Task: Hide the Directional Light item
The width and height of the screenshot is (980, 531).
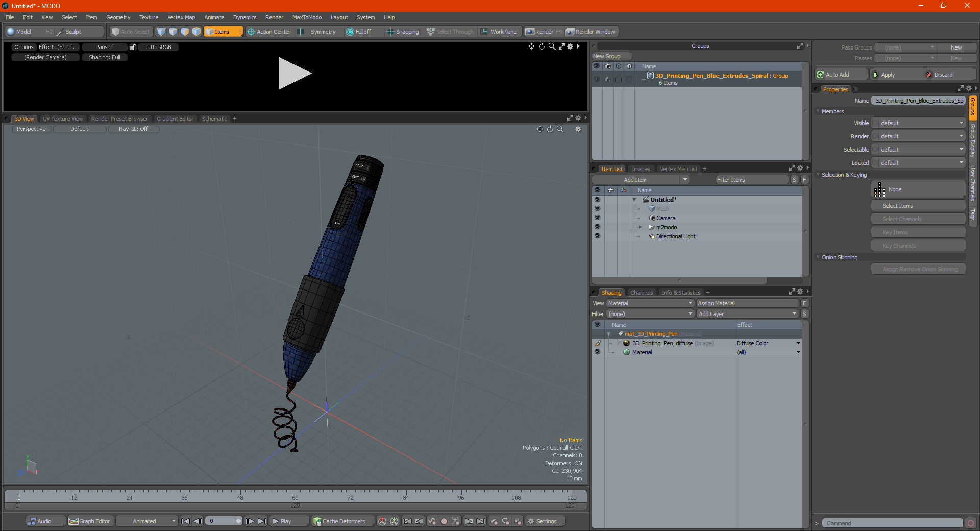Action: coord(597,236)
